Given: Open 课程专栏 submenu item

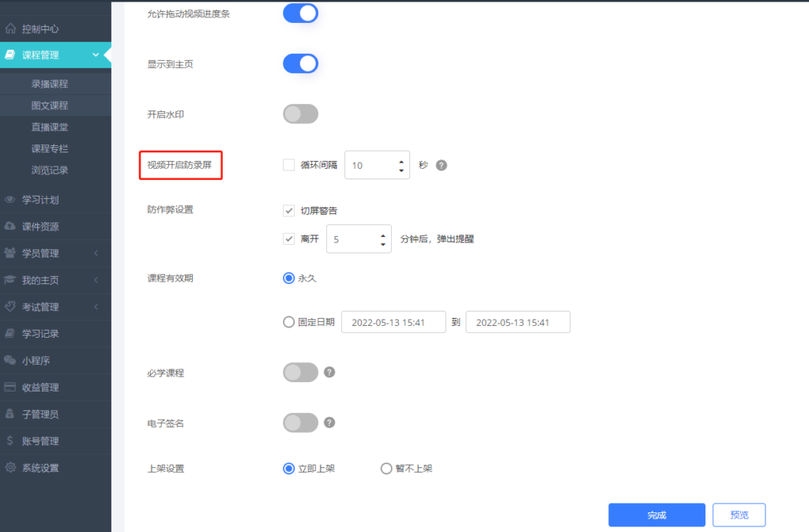Looking at the screenshot, I should pos(50,149).
